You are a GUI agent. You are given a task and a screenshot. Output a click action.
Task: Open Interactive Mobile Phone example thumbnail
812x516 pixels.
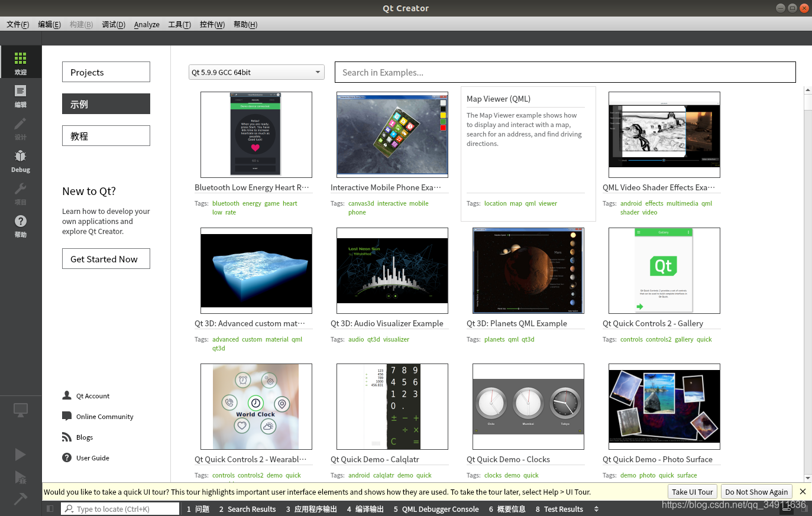click(392, 135)
